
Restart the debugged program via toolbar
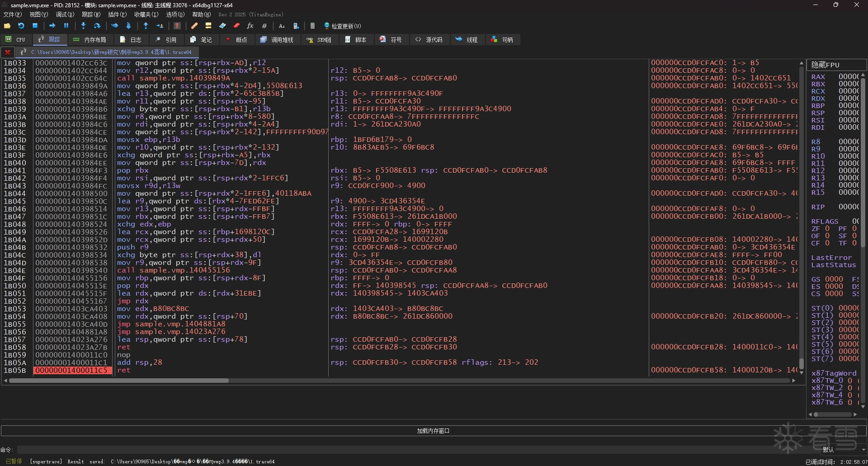tap(21, 26)
